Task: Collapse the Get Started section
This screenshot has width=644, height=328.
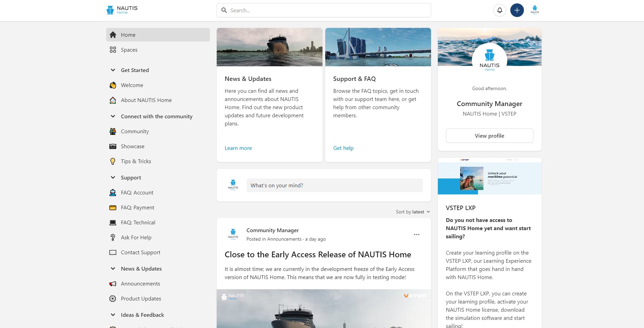Action: (x=113, y=70)
